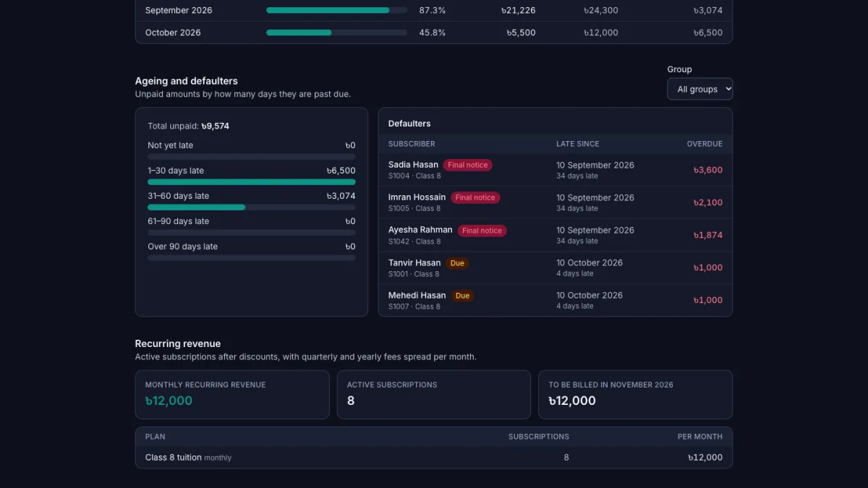Click the SUBSCRIBER column header
Viewport: 868px width, 488px height.
point(412,144)
